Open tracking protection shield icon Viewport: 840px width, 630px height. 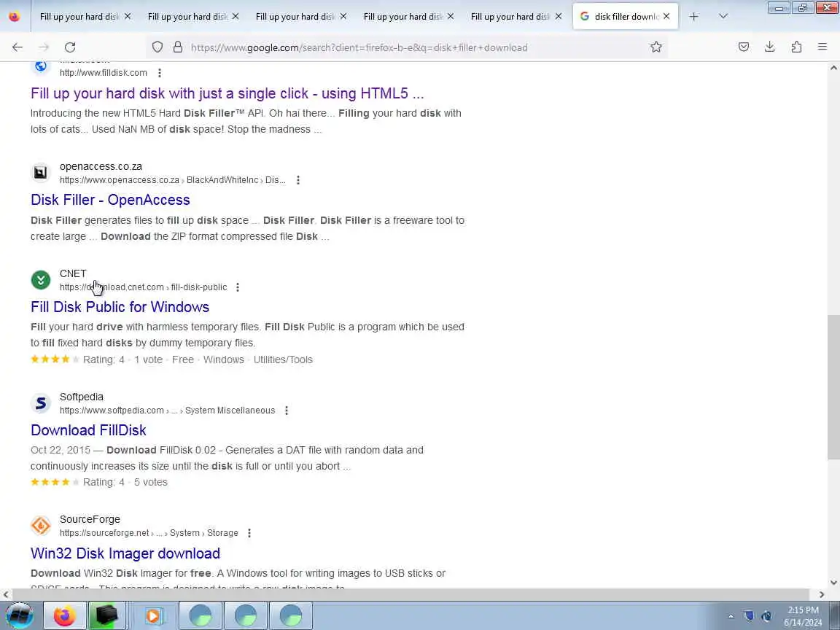(157, 47)
